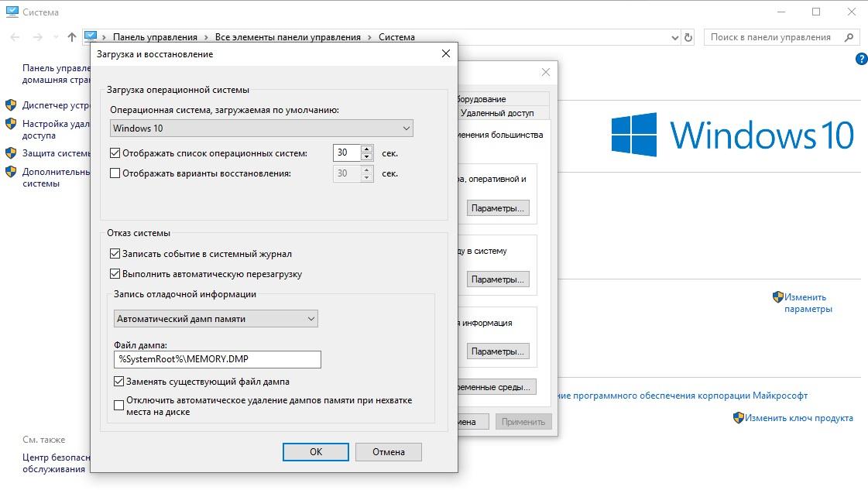This screenshot has height=490, width=868.
Task: Click Все элементы панели управления breadcrumb
Action: pos(288,37)
